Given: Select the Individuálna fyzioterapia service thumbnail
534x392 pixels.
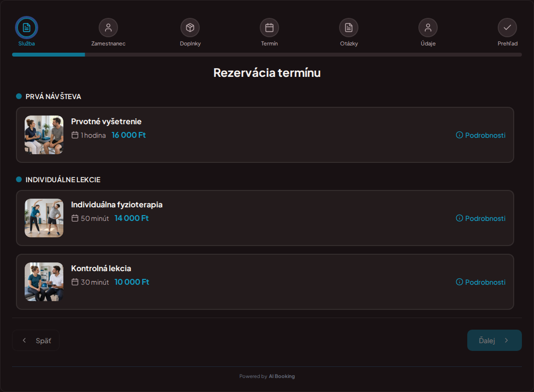Looking at the screenshot, I should 44,218.
